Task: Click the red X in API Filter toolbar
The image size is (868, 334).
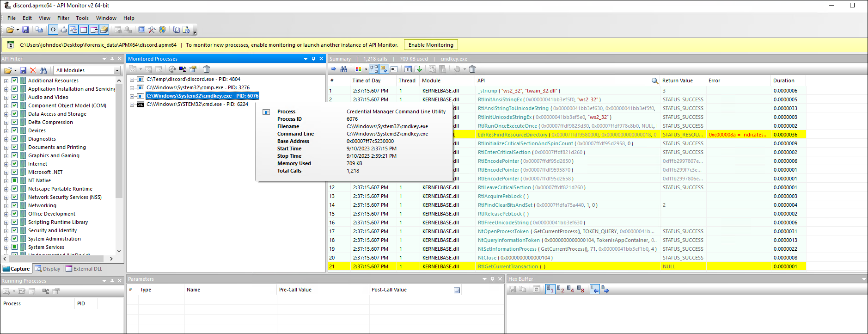Action: [33, 70]
